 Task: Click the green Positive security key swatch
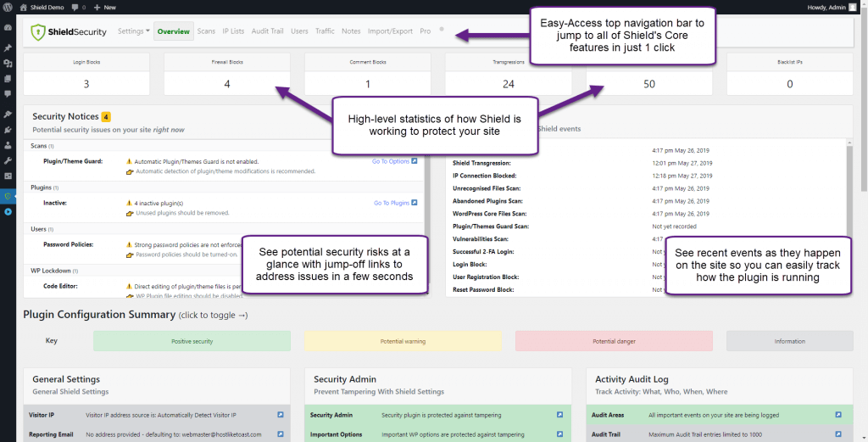point(192,341)
